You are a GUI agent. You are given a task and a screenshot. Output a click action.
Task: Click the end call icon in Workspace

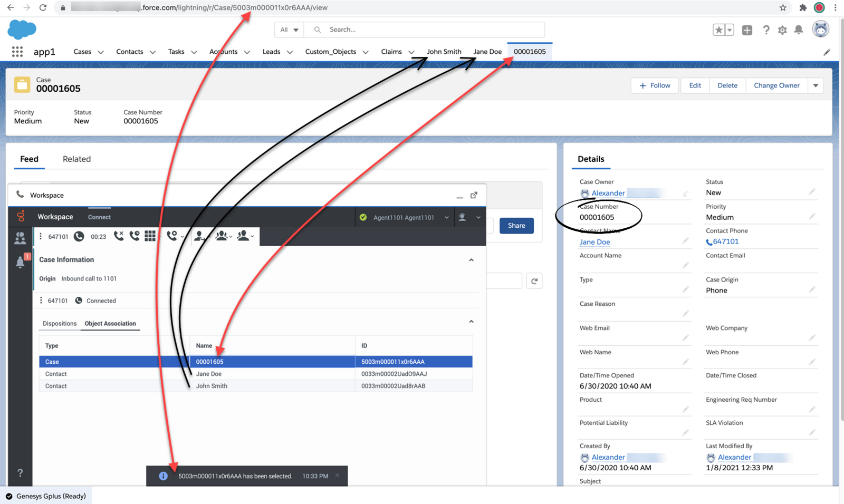[x=119, y=236]
